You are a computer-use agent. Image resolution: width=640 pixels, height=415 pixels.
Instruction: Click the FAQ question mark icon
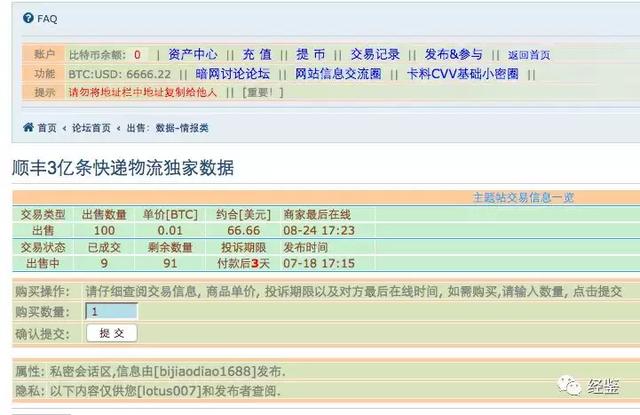tap(28, 18)
